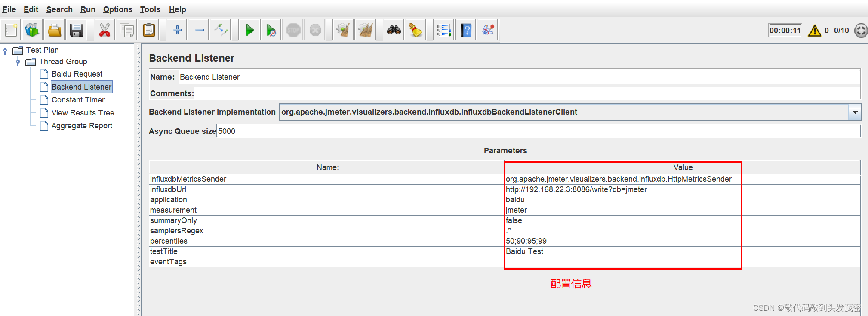Open Backend Listener implementation dropdown arrow

[x=855, y=112]
